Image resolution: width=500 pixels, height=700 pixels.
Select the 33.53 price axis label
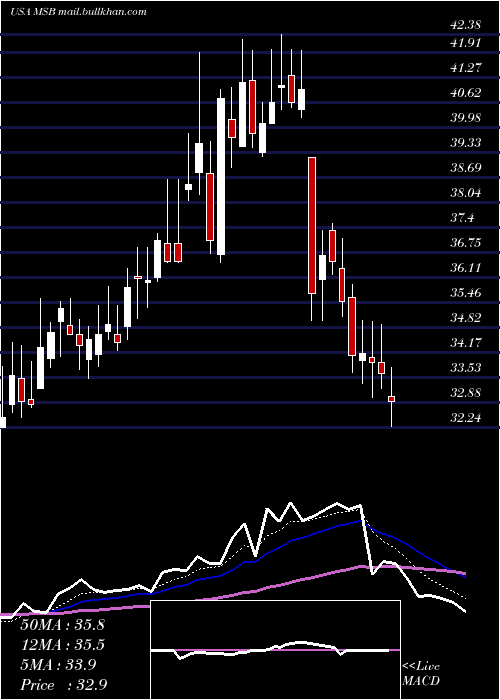click(466, 368)
